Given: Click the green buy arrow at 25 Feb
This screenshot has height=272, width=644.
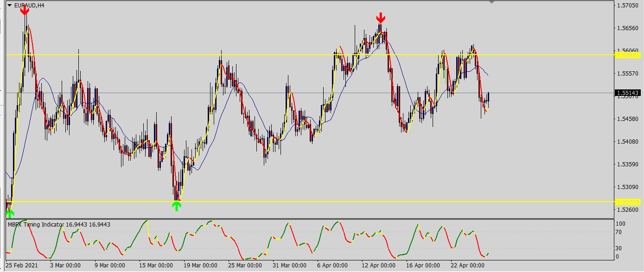Looking at the screenshot, I should [x=10, y=213].
